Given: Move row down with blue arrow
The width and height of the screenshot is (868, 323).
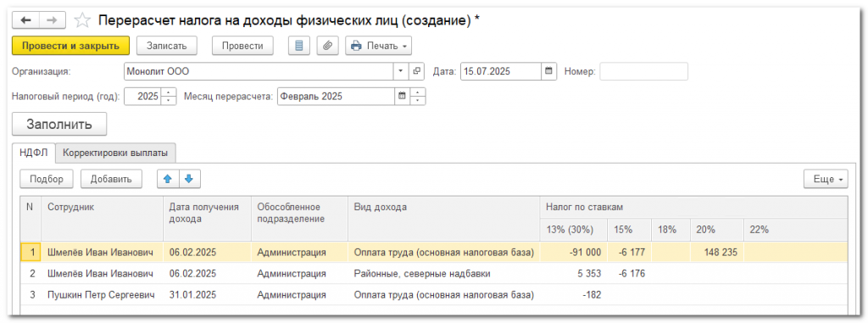Looking at the screenshot, I should tap(189, 179).
